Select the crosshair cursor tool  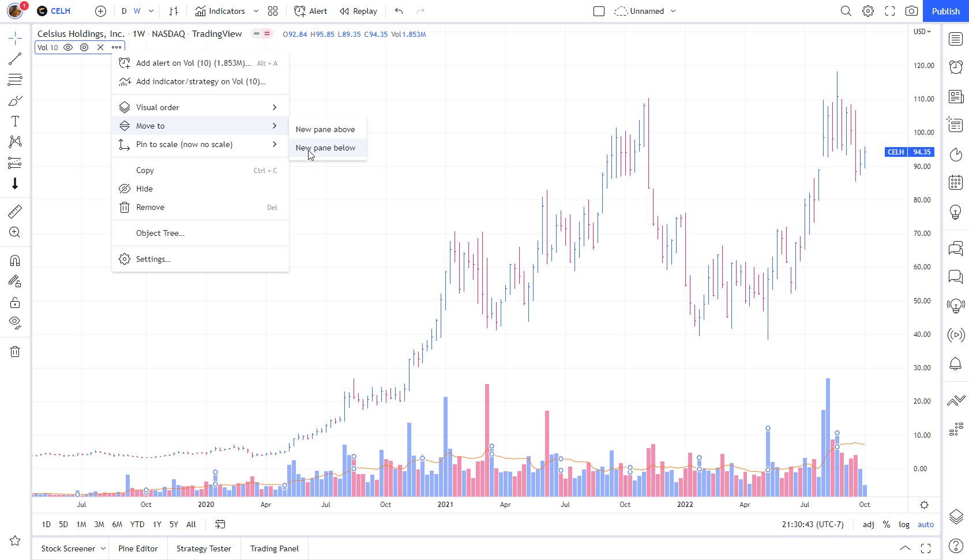pyautogui.click(x=15, y=39)
